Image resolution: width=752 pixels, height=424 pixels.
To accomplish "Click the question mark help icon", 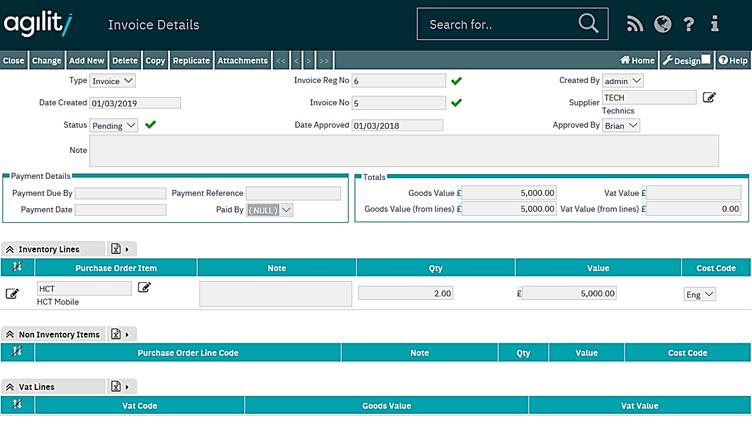I will (689, 24).
